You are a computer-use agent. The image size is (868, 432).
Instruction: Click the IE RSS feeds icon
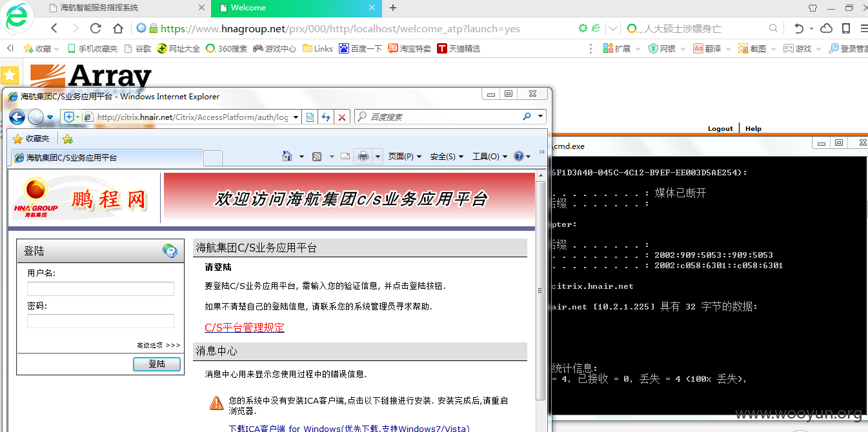coord(317,156)
